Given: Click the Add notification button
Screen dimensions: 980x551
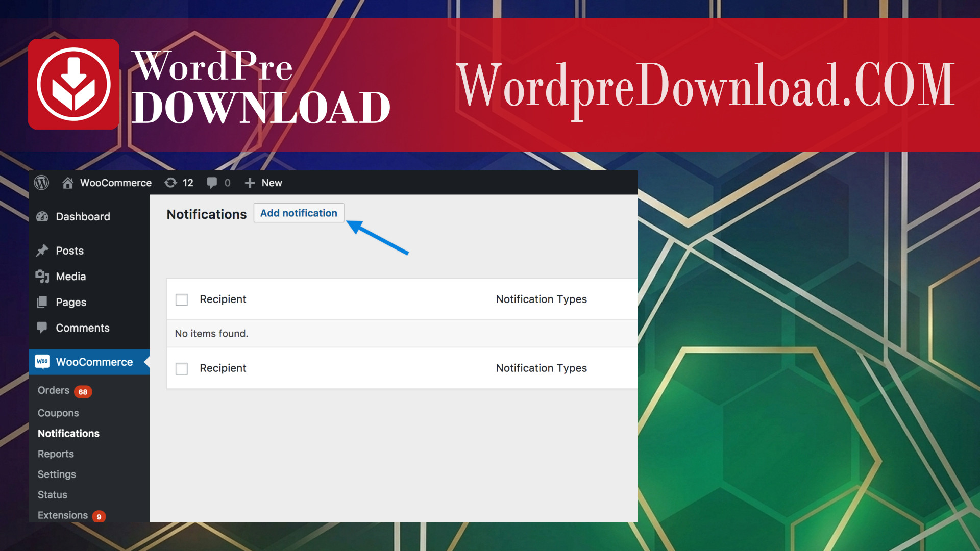Looking at the screenshot, I should click(299, 213).
